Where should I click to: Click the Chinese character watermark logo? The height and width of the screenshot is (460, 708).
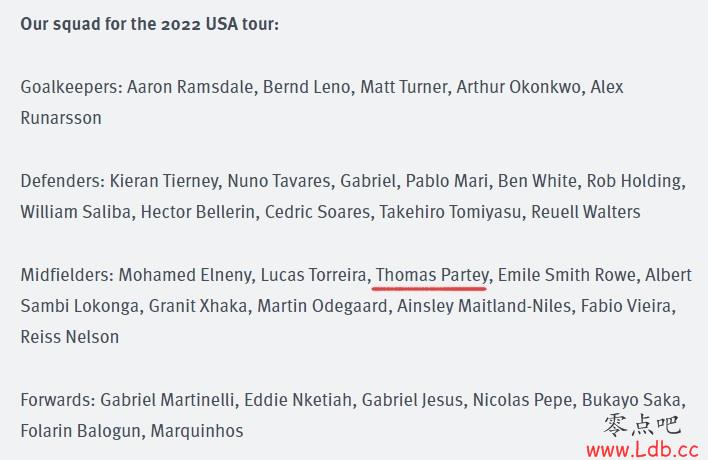642,425
